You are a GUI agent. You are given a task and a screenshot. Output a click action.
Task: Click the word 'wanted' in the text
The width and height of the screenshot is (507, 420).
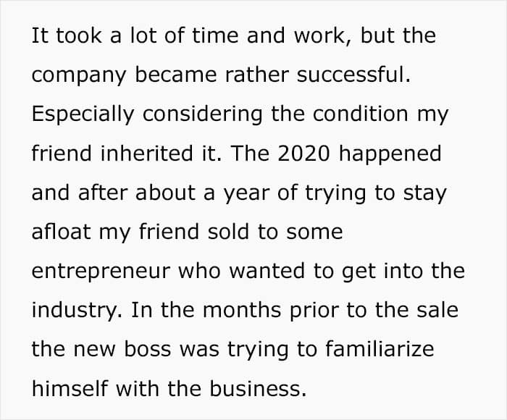pos(267,271)
